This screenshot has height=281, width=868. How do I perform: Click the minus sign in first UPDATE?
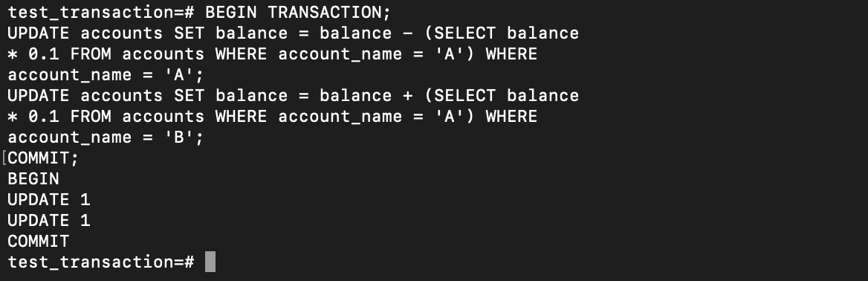(407, 33)
